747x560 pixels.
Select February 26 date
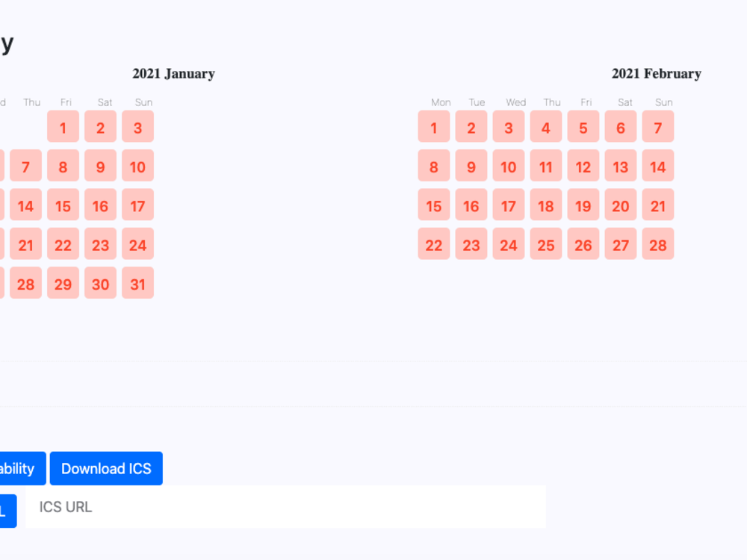click(583, 244)
